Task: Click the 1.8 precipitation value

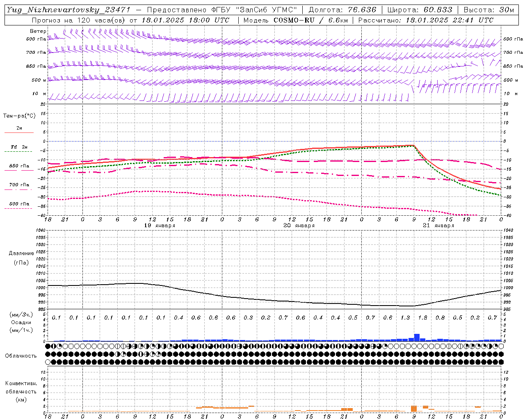Action: tap(422, 317)
